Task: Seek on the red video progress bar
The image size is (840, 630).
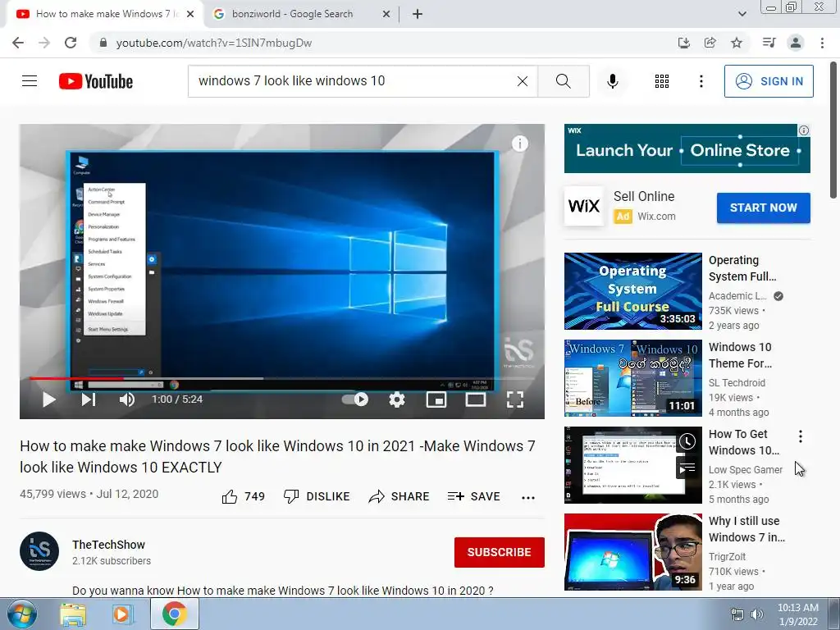Action: pos(282,378)
